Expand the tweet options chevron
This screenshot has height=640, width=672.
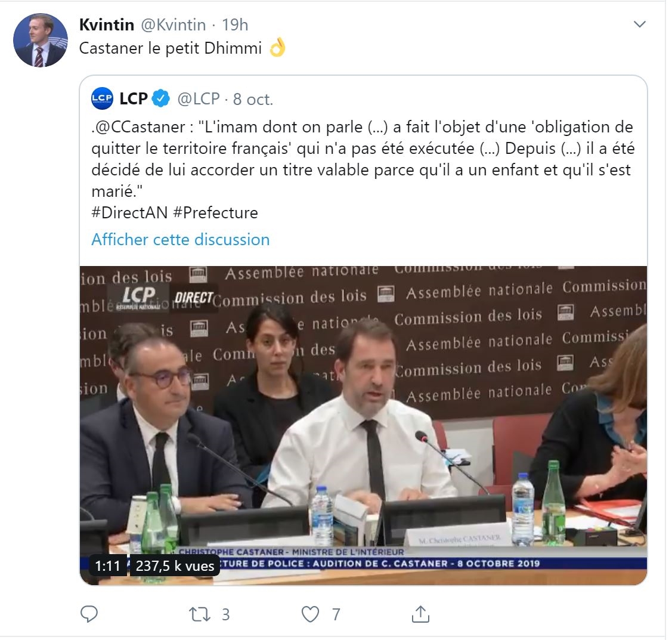[639, 24]
